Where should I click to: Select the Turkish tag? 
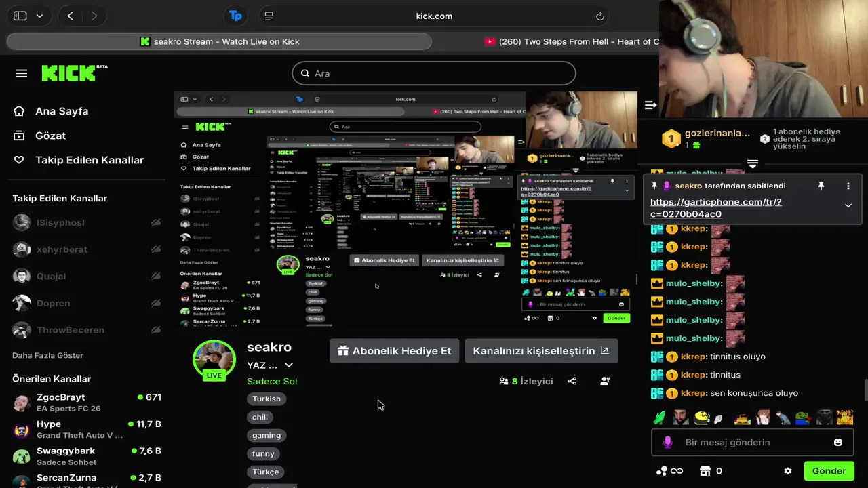pyautogui.click(x=267, y=399)
